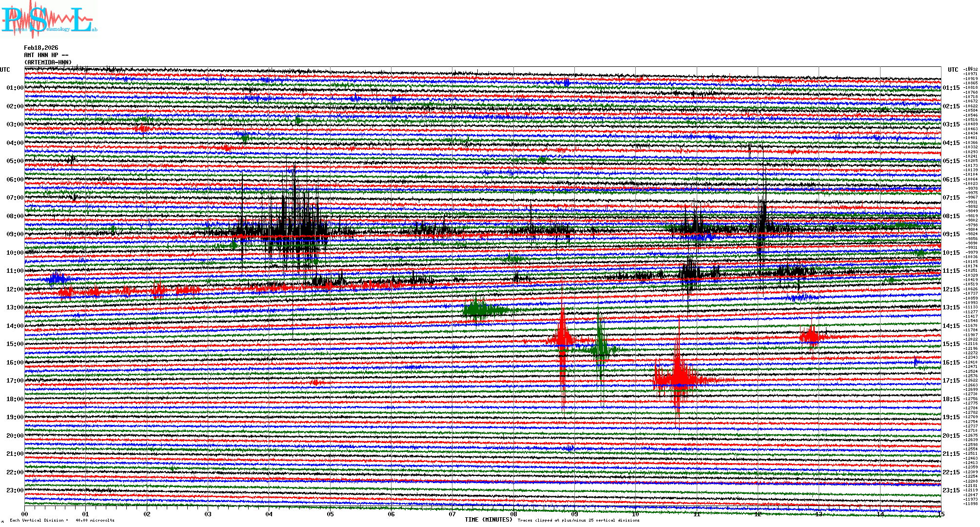Viewport: 980px width, 527px height.
Task: Click the traces clipped footnote text
Action: click(x=578, y=520)
